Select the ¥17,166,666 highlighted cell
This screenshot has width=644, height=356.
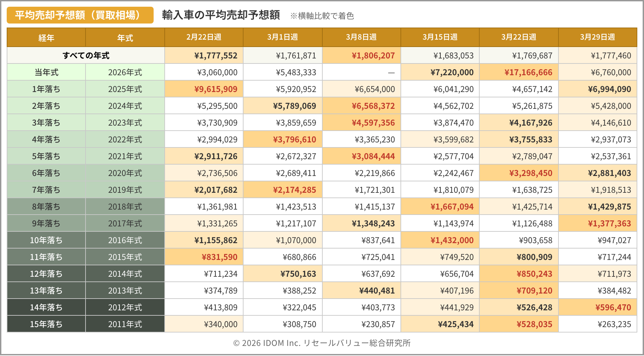pos(528,72)
